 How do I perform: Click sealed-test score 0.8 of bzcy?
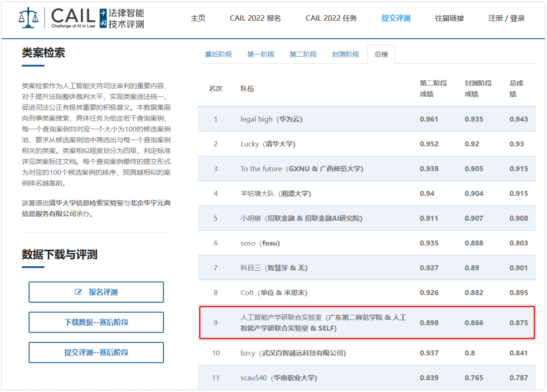coord(470,353)
